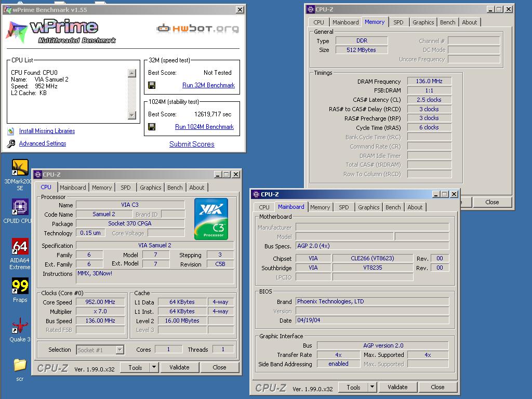Click the 12619,717 sec best score

[x=212, y=114]
